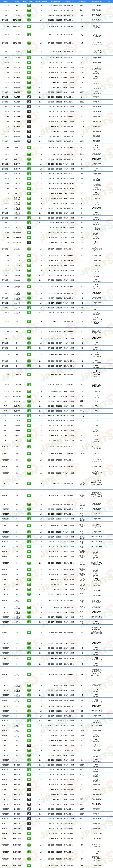The height and width of the screenshot is (868, 113).
Task: Click the petrol icon in the FIAT ULYSSE RFN row
Action: coord(29,440)
